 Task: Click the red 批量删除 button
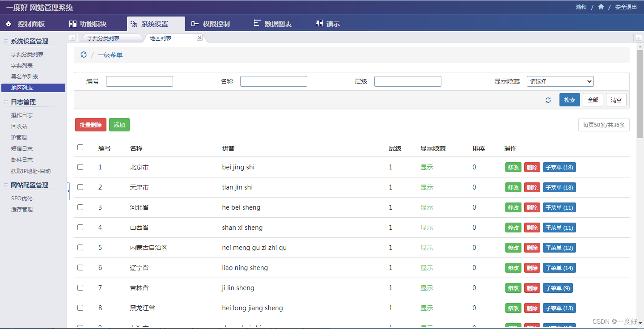[x=91, y=125]
